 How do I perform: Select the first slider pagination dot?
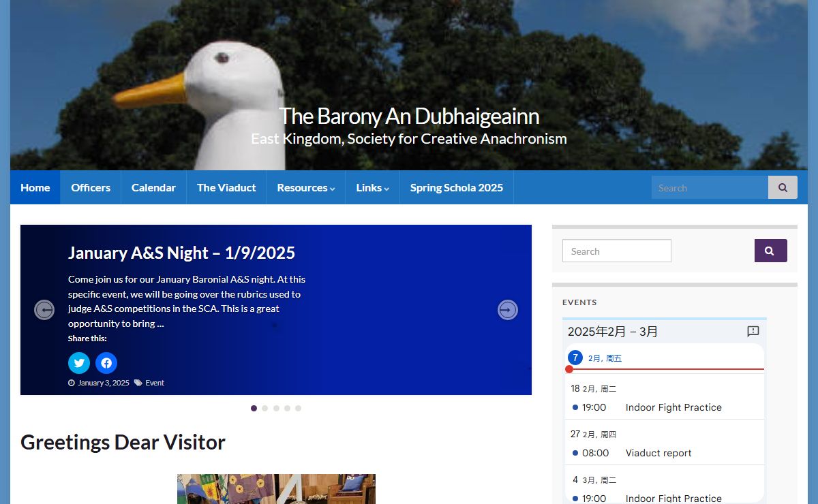pos(254,408)
